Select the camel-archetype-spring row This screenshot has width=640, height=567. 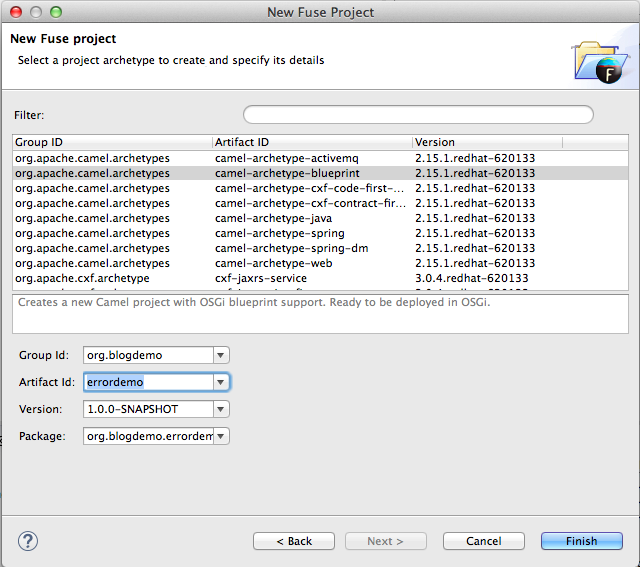tap(320, 233)
